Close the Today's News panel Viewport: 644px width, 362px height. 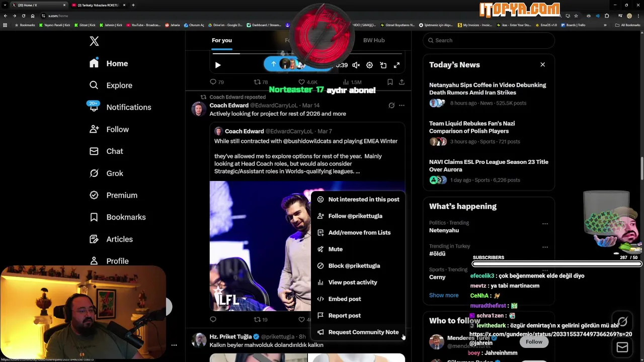click(x=542, y=65)
